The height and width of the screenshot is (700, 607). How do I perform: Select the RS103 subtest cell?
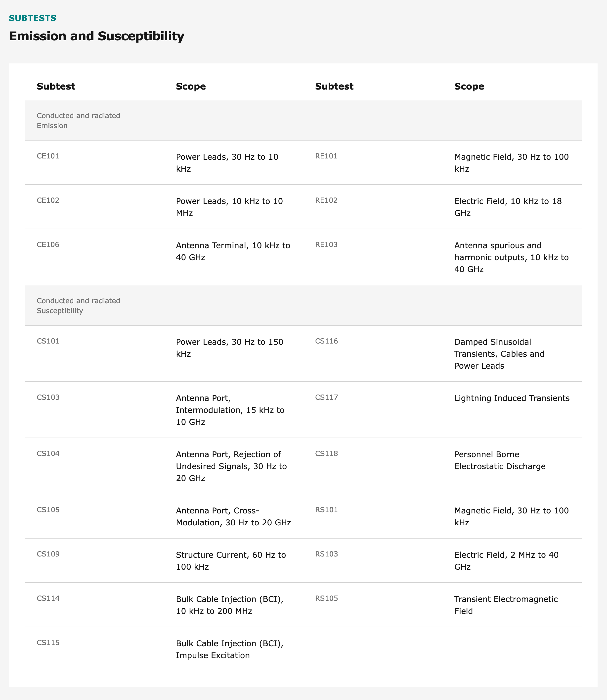(x=327, y=554)
